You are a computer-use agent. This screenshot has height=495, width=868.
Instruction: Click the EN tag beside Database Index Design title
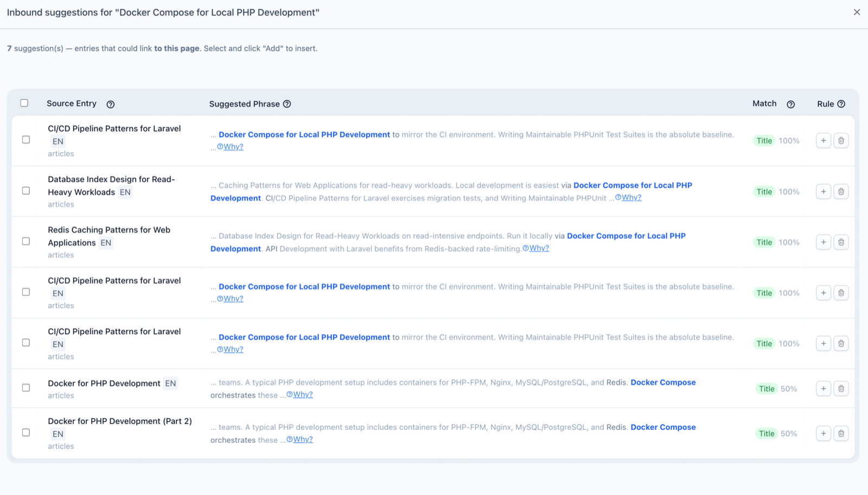click(x=125, y=192)
